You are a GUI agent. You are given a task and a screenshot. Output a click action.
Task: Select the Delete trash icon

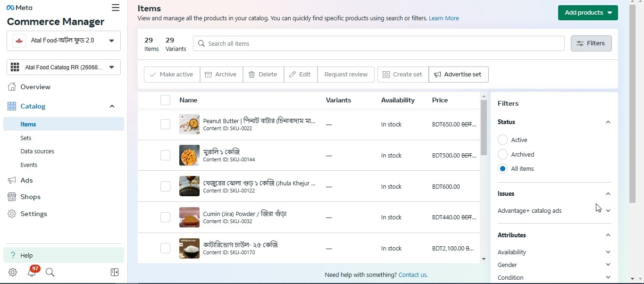pos(252,74)
